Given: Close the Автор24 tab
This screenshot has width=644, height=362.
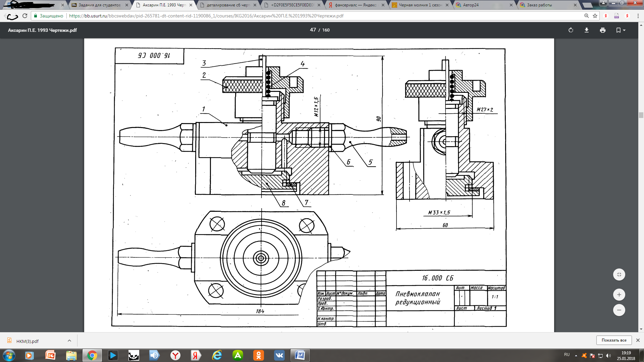Looking at the screenshot, I should [x=511, y=5].
